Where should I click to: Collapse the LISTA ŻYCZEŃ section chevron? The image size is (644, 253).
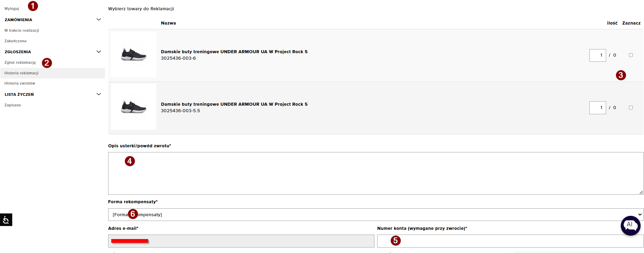pyautogui.click(x=99, y=94)
